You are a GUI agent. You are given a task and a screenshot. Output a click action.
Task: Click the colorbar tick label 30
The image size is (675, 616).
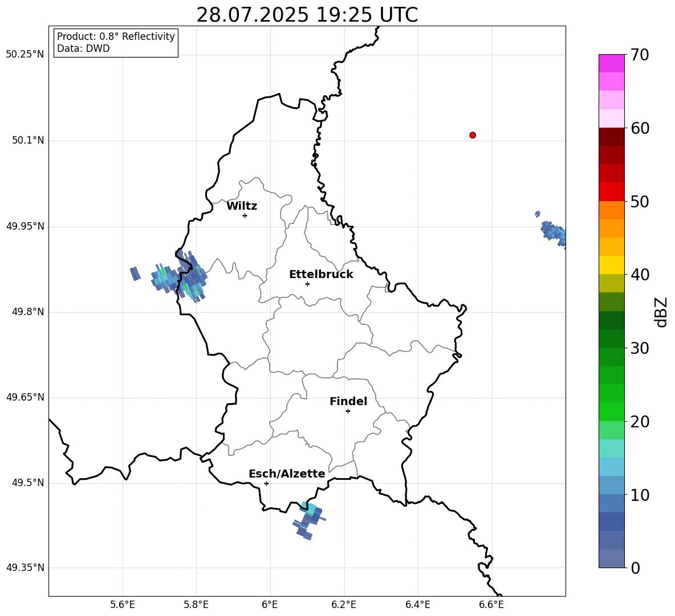coord(640,348)
